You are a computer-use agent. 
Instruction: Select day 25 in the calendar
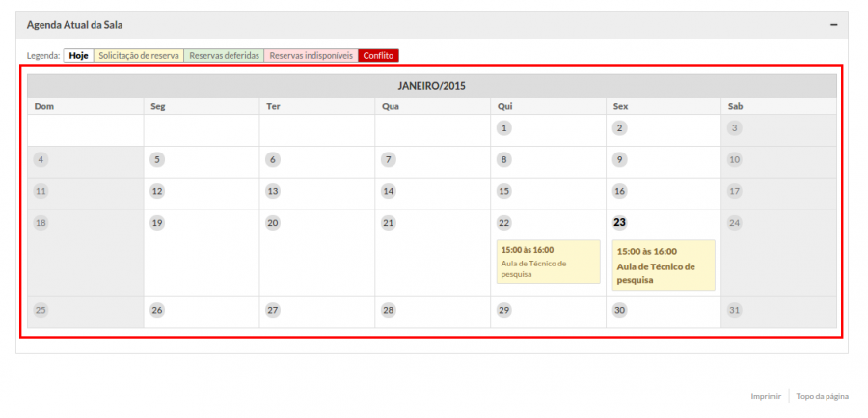coord(41,311)
